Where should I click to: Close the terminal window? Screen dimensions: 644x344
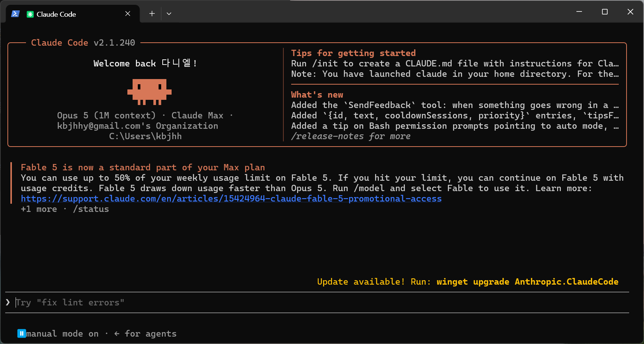tap(630, 12)
